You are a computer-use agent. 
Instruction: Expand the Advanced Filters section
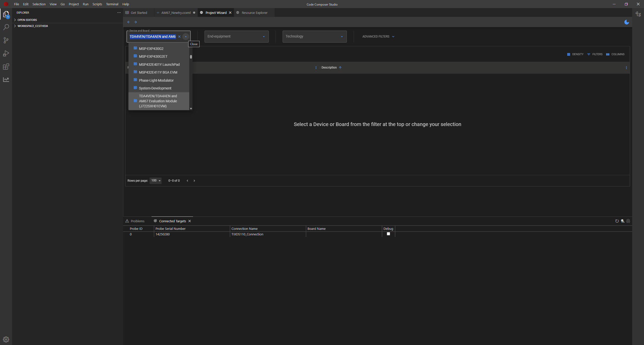click(x=378, y=37)
